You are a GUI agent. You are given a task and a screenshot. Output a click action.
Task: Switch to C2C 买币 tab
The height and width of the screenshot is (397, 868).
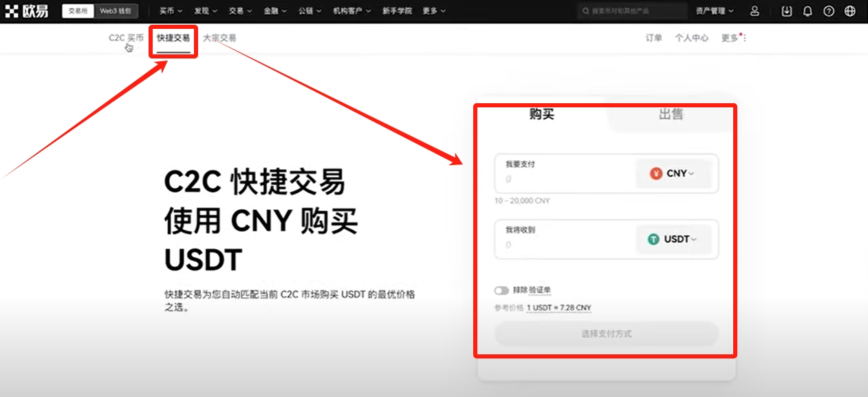126,38
